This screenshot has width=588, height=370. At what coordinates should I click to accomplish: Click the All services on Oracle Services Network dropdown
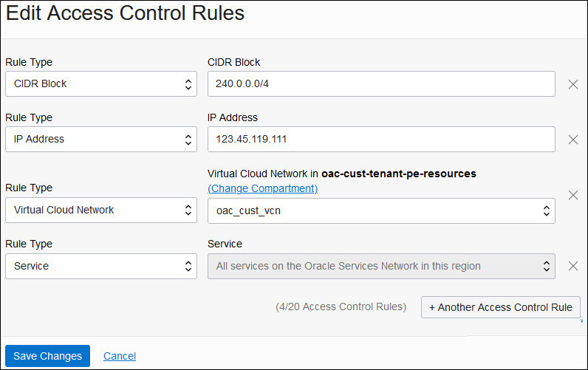coord(381,266)
